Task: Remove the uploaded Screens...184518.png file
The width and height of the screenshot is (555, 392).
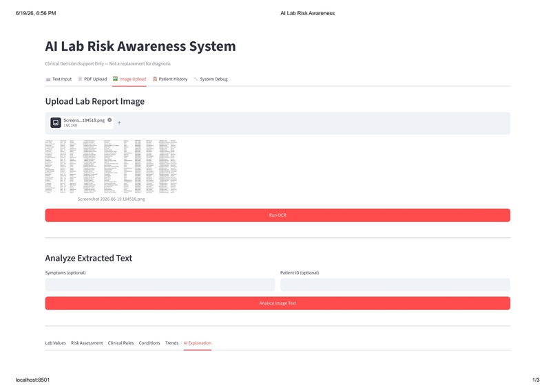Action: coord(109,120)
